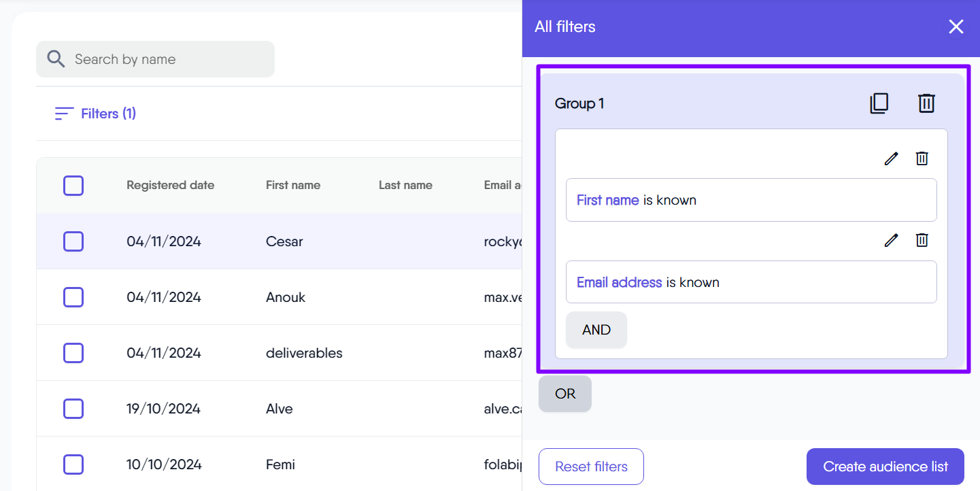Viewport: 980px width, 491px height.
Task: Duplicate Group 1 with the copy icon
Action: click(x=879, y=103)
